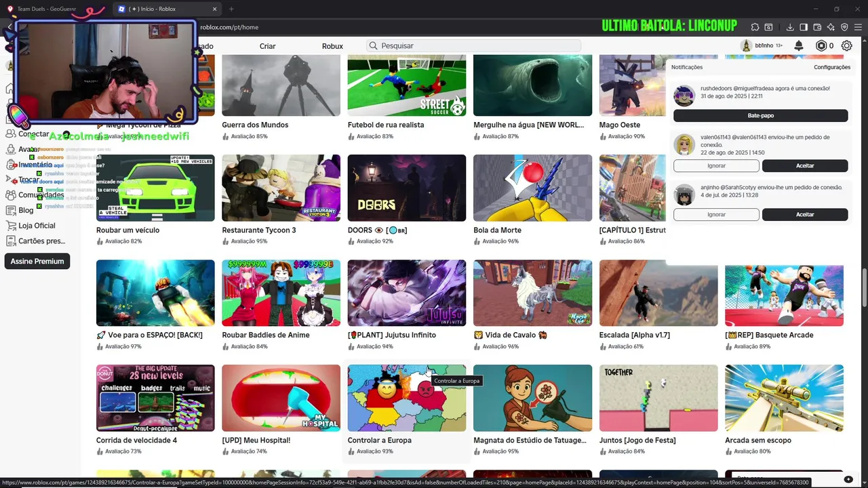
Task: Open the Escalada [Alpha v1.7] thumbnail
Action: point(658,293)
